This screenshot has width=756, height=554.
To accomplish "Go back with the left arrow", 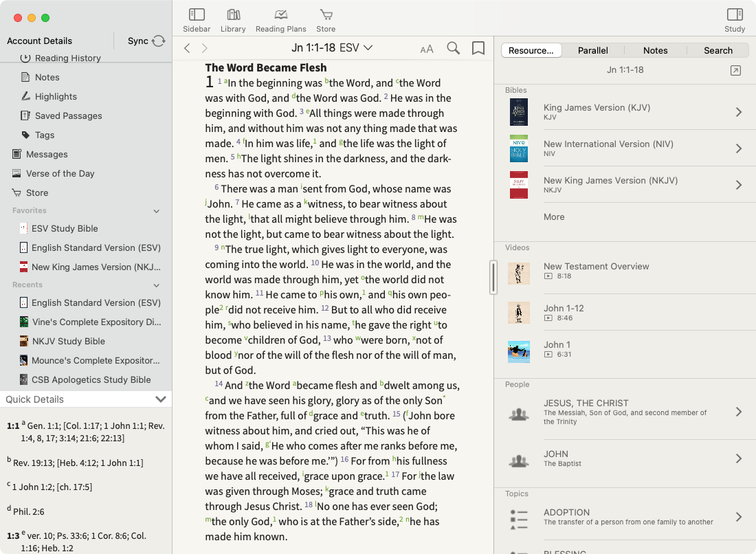I will tap(188, 48).
